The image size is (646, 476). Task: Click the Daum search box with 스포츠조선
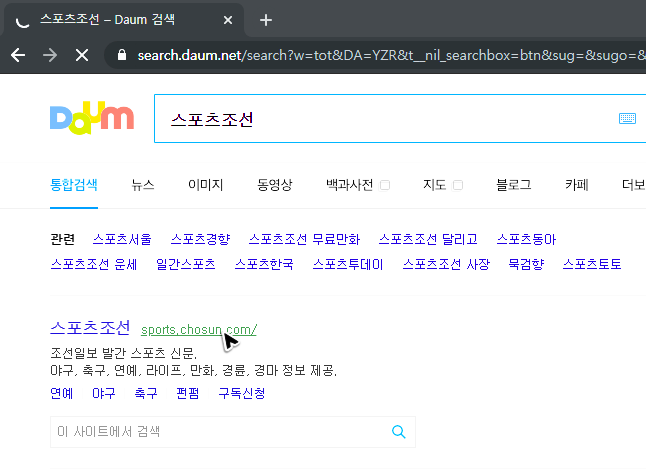(400, 119)
